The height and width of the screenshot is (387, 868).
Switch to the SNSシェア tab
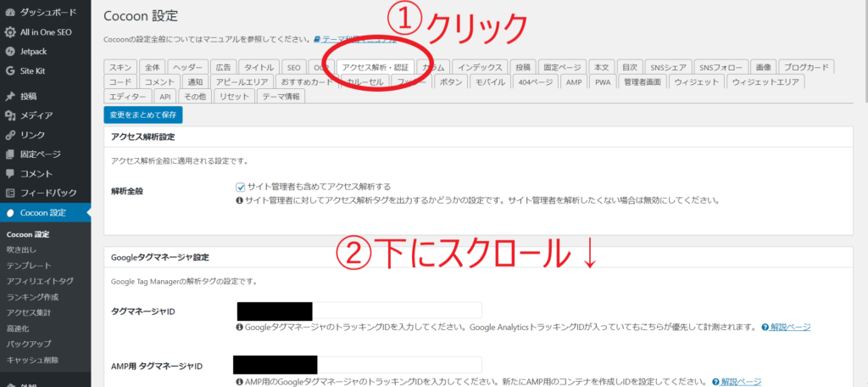(668, 67)
